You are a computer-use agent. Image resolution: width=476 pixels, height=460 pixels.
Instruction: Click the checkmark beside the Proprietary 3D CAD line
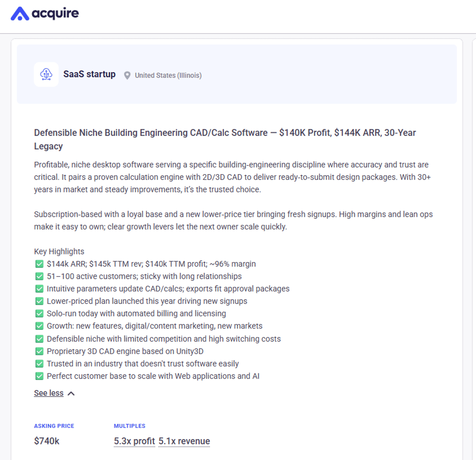point(39,351)
